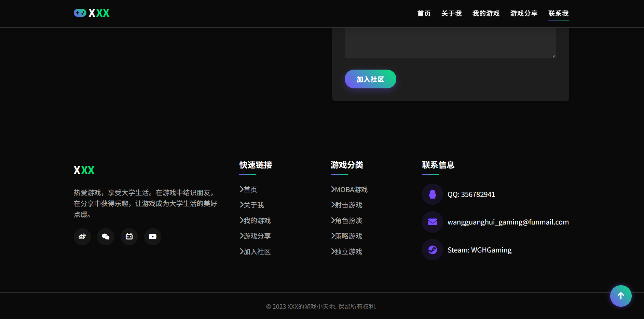The image size is (644, 319).
Task: Open the YouTube social icon
Action: click(x=153, y=237)
